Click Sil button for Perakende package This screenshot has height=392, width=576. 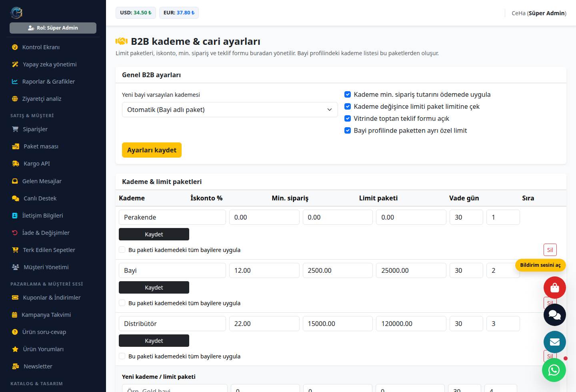click(x=550, y=250)
